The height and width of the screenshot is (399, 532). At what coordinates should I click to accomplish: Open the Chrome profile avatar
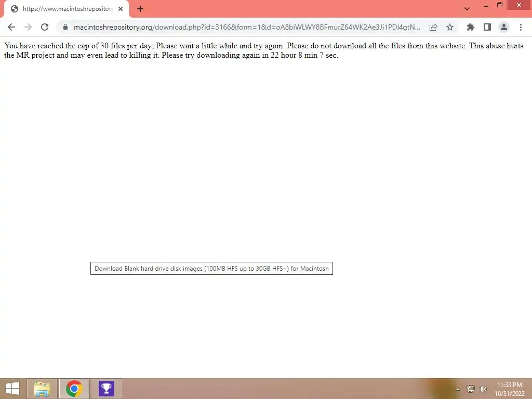(x=504, y=27)
